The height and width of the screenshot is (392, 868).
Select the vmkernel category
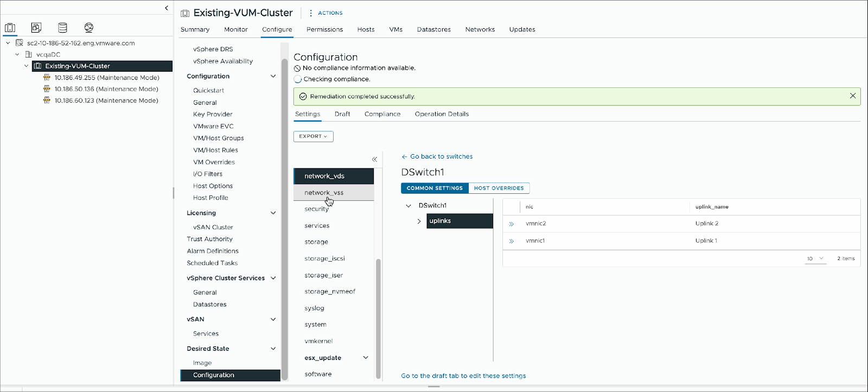[x=318, y=341]
